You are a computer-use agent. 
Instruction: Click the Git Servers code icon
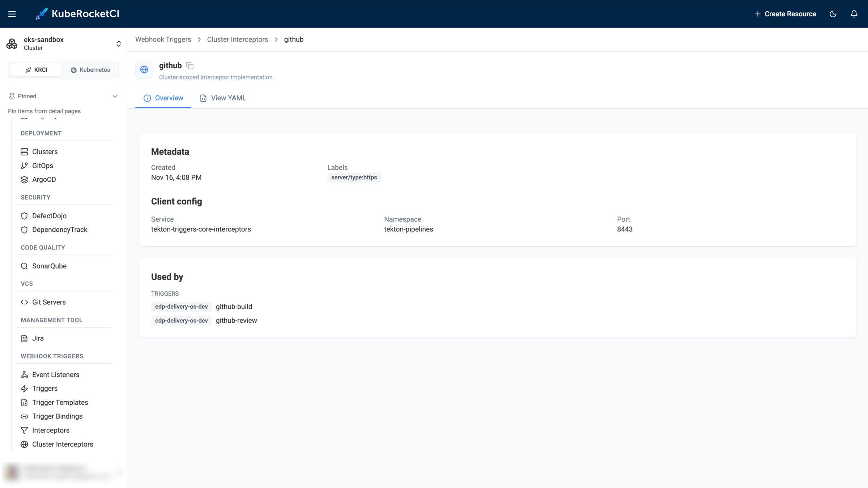pyautogui.click(x=24, y=302)
